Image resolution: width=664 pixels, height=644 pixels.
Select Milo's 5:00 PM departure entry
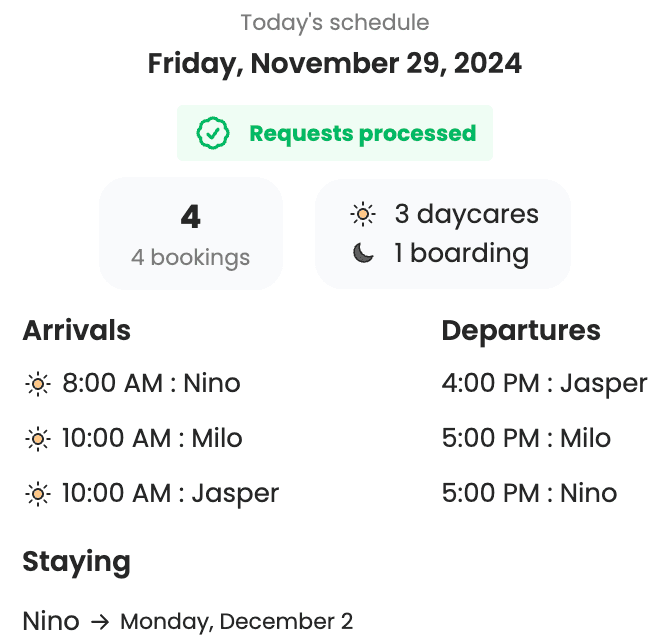coord(526,439)
